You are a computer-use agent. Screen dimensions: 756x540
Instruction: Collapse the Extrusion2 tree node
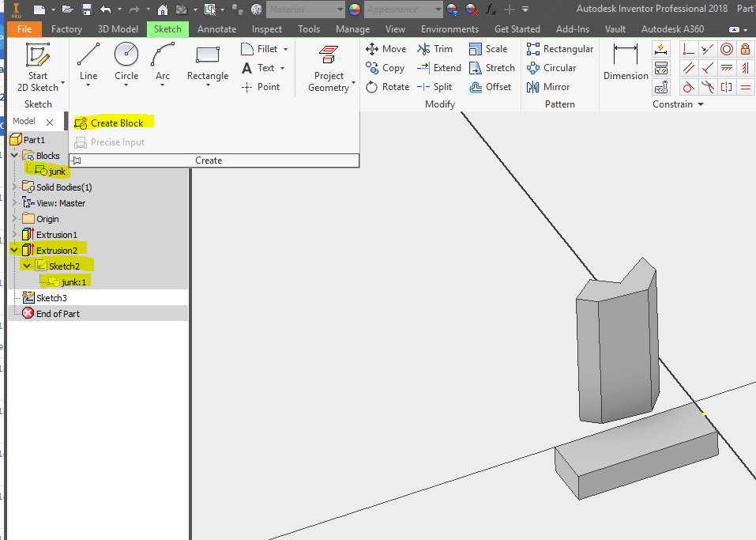click(14, 250)
